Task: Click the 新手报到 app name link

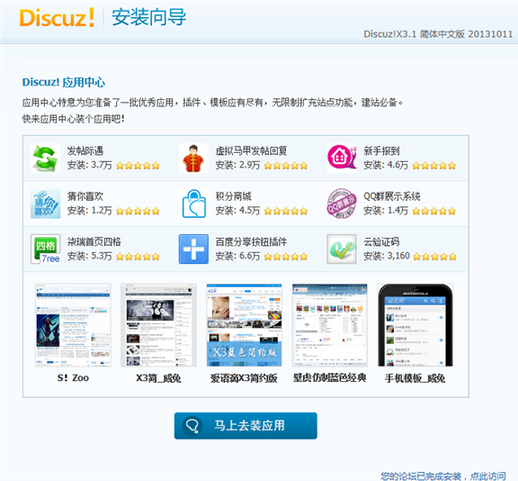Action: (x=382, y=151)
